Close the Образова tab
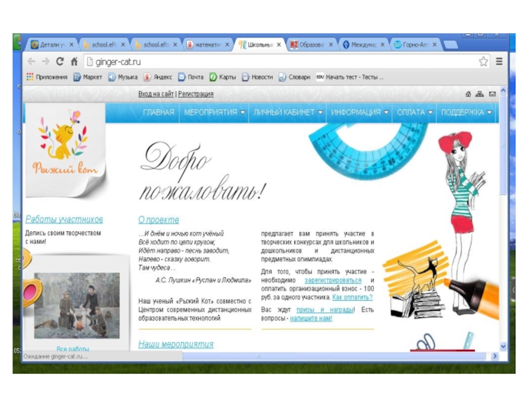The image size is (532, 399). tap(331, 45)
